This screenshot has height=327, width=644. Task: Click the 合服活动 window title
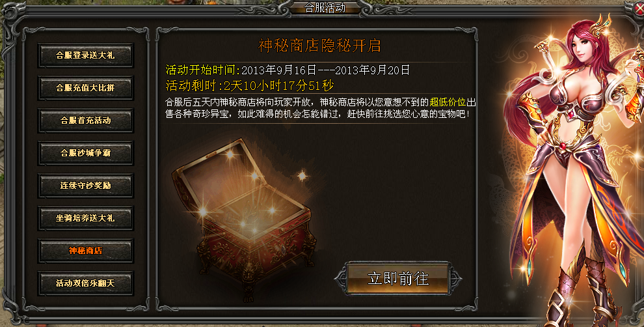pos(325,7)
